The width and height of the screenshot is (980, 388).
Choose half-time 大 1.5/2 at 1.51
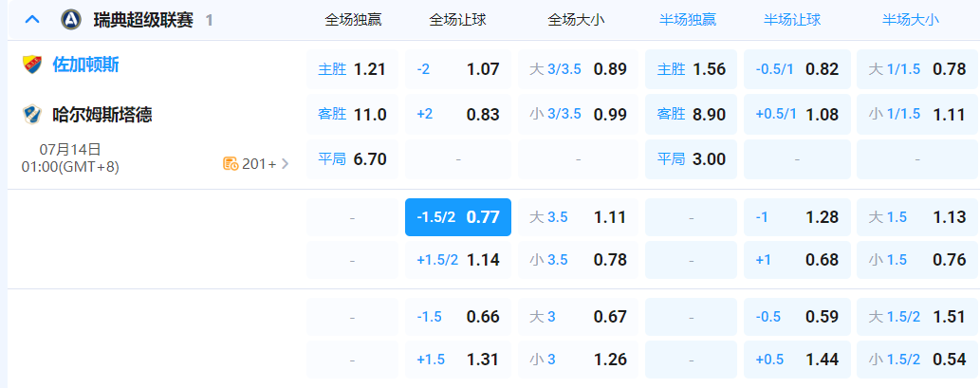coord(916,317)
